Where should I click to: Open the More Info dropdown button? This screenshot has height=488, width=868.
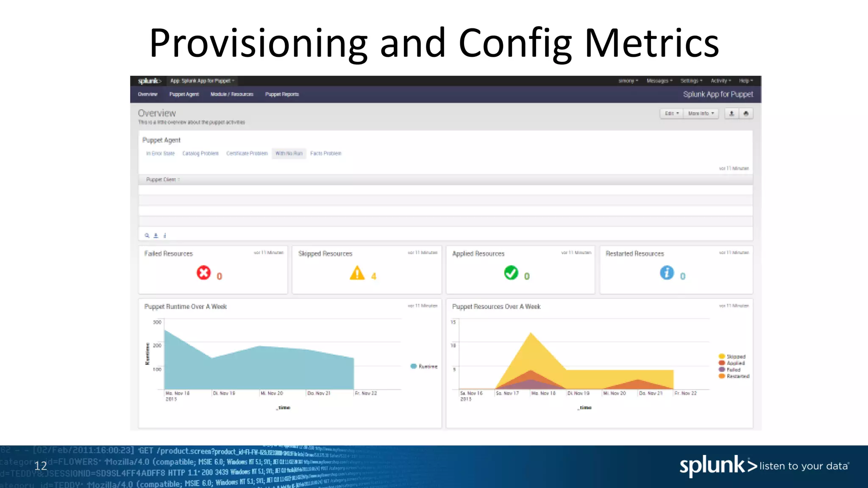(x=701, y=114)
